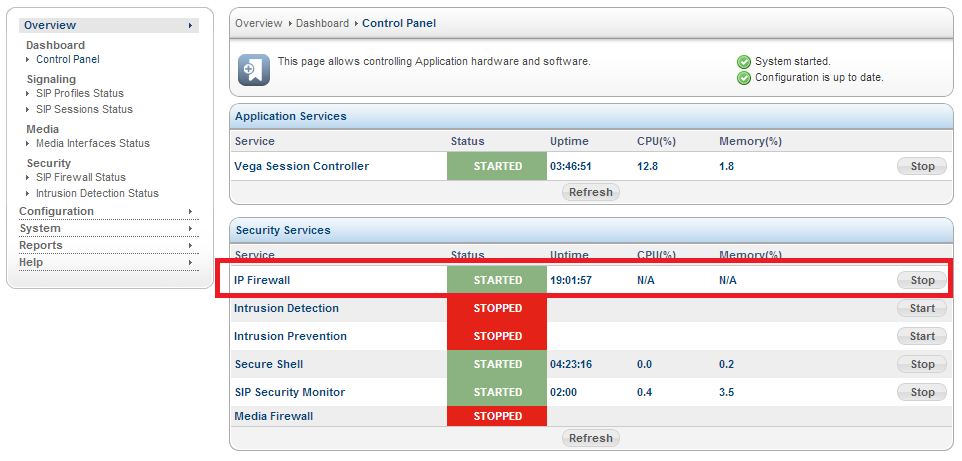Stop the SIP Security Monitor service
The image size is (962, 461).
[922, 392]
